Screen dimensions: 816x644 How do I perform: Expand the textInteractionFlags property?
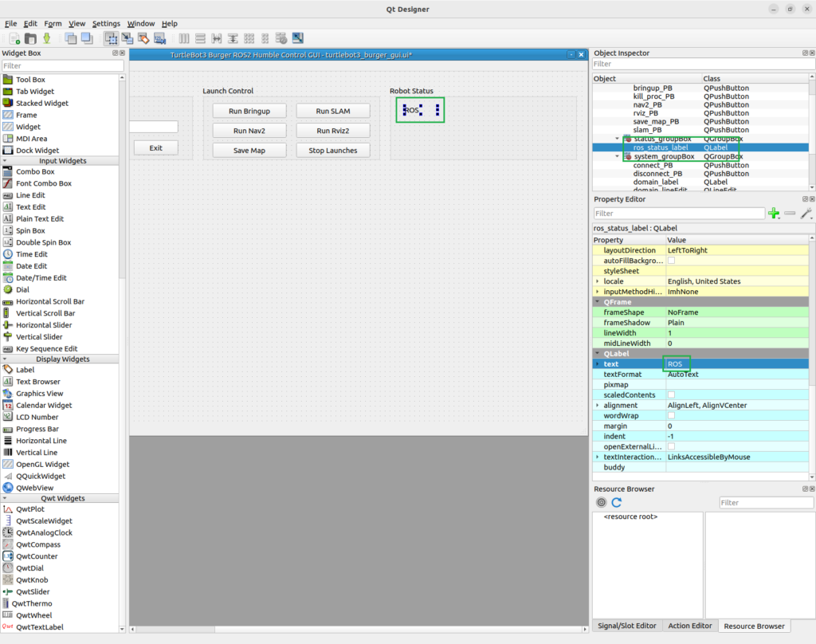(x=598, y=457)
